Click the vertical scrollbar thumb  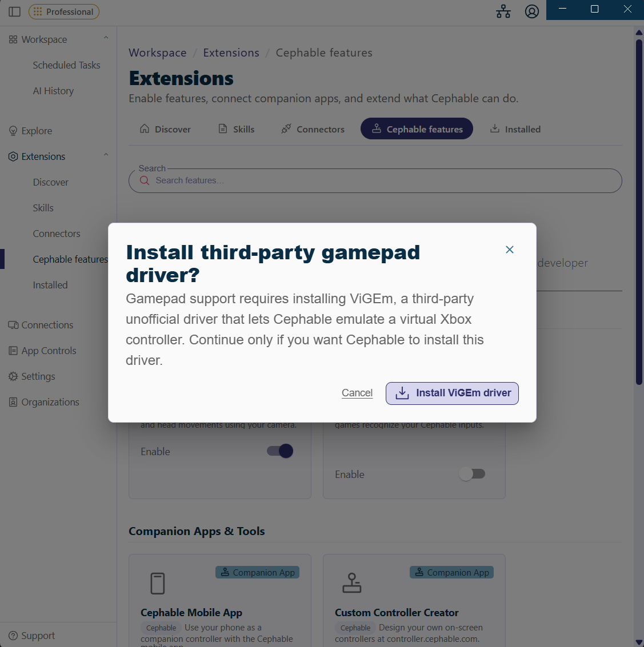point(639,212)
